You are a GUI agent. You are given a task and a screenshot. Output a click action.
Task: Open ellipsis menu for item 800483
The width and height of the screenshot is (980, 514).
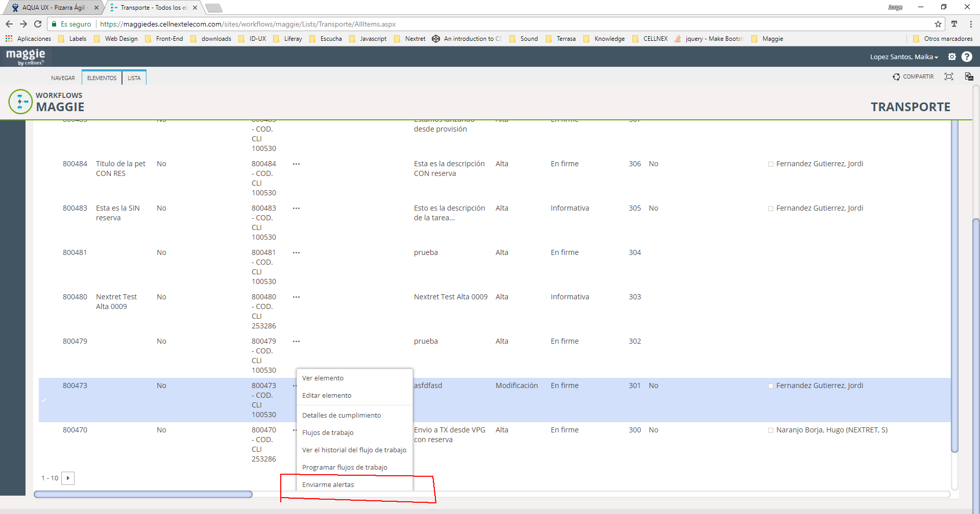[x=296, y=208]
